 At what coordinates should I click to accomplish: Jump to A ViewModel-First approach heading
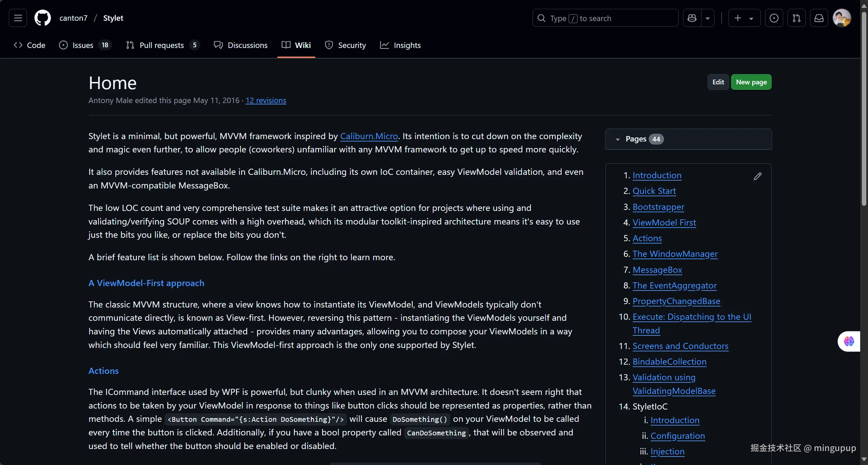[x=146, y=283]
